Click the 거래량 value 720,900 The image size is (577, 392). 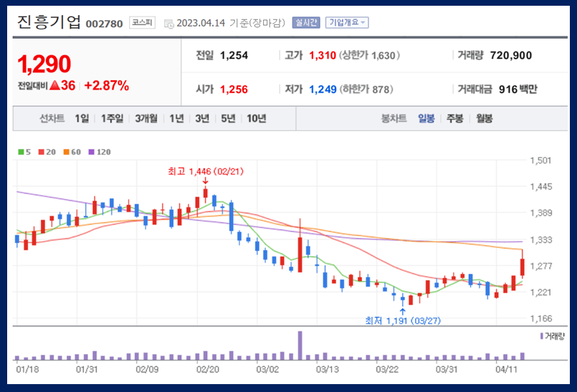tap(511, 56)
